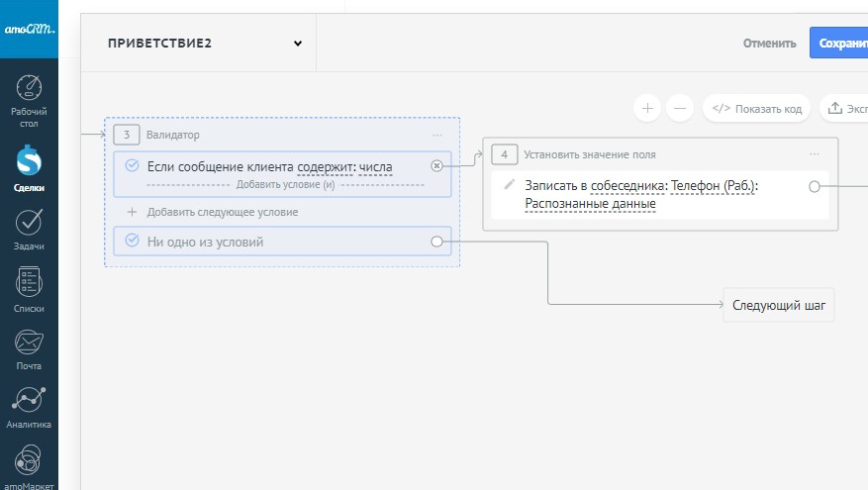Go to Задачи in sidebar
The width and height of the screenshot is (868, 490).
point(29,228)
